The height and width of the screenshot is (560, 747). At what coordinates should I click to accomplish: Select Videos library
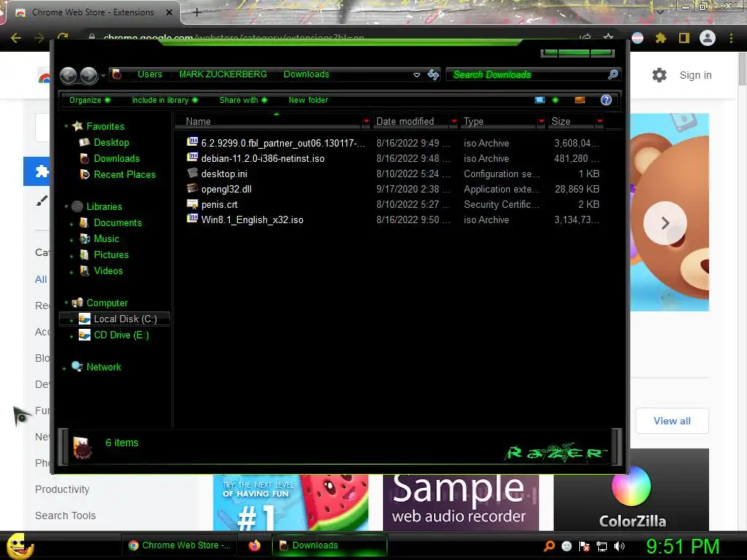coord(108,271)
